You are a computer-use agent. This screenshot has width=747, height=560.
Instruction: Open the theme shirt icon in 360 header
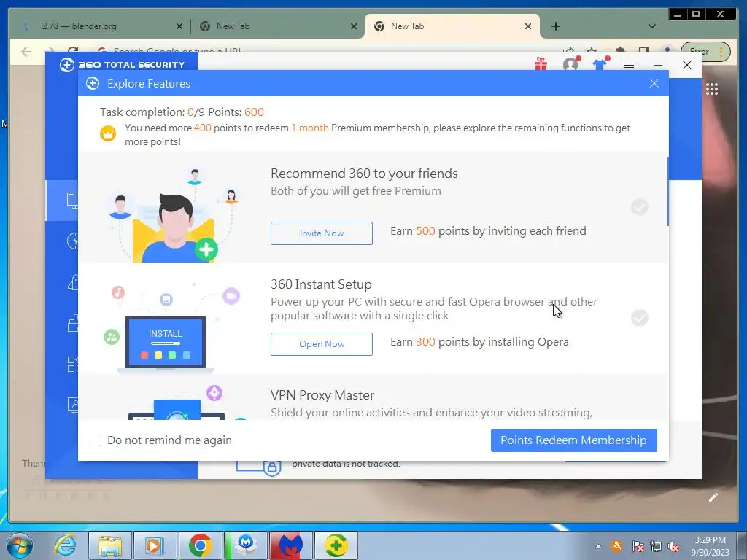(x=600, y=64)
